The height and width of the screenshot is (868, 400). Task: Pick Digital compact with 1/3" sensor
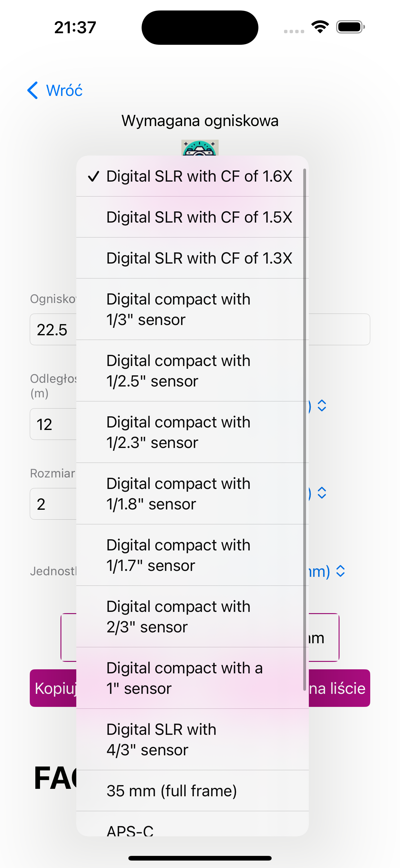[x=192, y=309]
